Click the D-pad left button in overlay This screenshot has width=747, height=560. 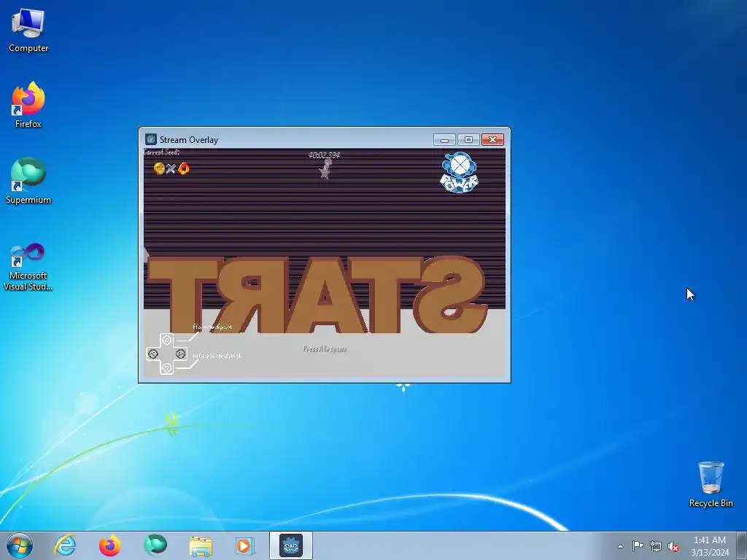coord(153,354)
